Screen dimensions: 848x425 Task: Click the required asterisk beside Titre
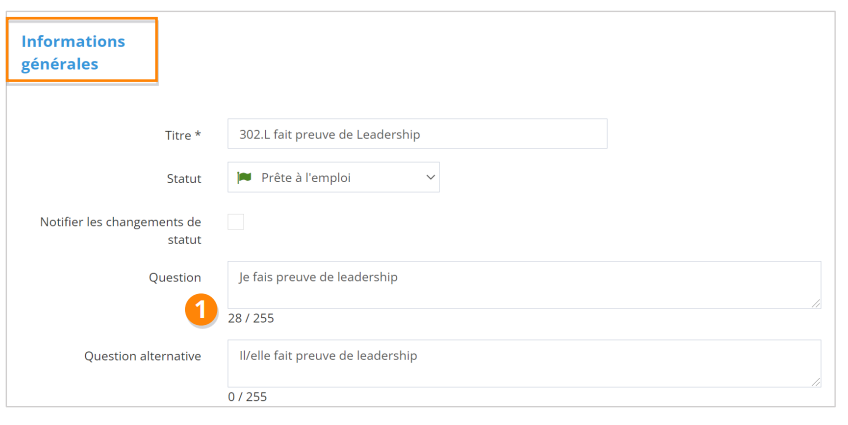[198, 135]
